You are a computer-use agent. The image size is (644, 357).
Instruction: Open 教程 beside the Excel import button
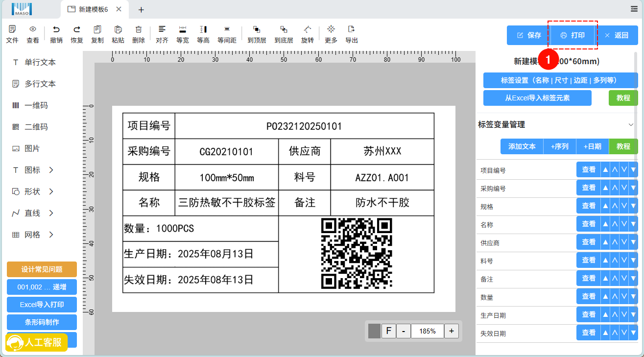(x=623, y=98)
